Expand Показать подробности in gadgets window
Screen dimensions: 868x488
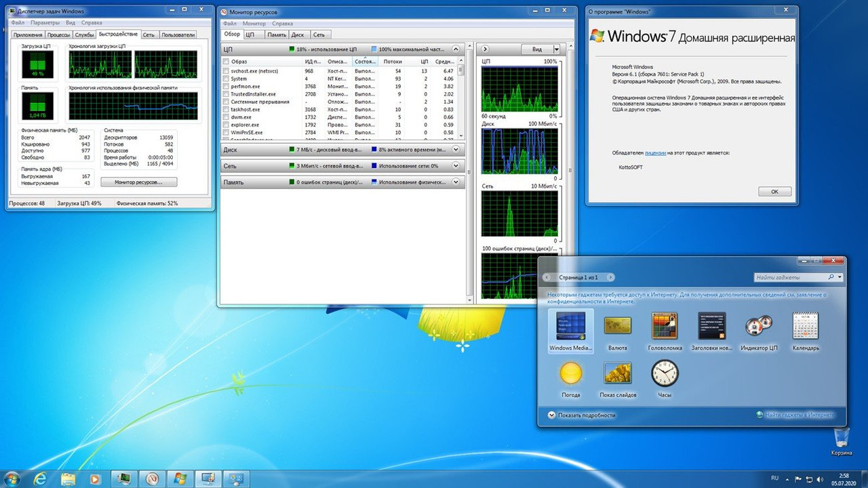tap(582, 415)
